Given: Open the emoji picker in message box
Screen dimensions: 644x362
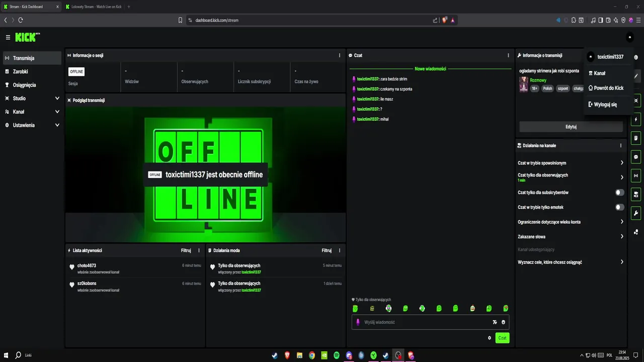Looking at the screenshot, I should (503, 322).
